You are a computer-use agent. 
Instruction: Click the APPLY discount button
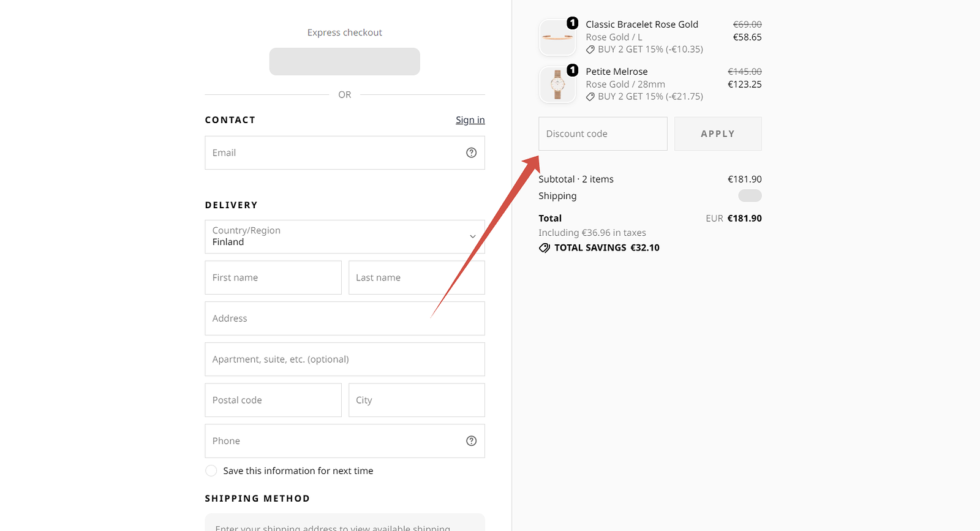(718, 134)
